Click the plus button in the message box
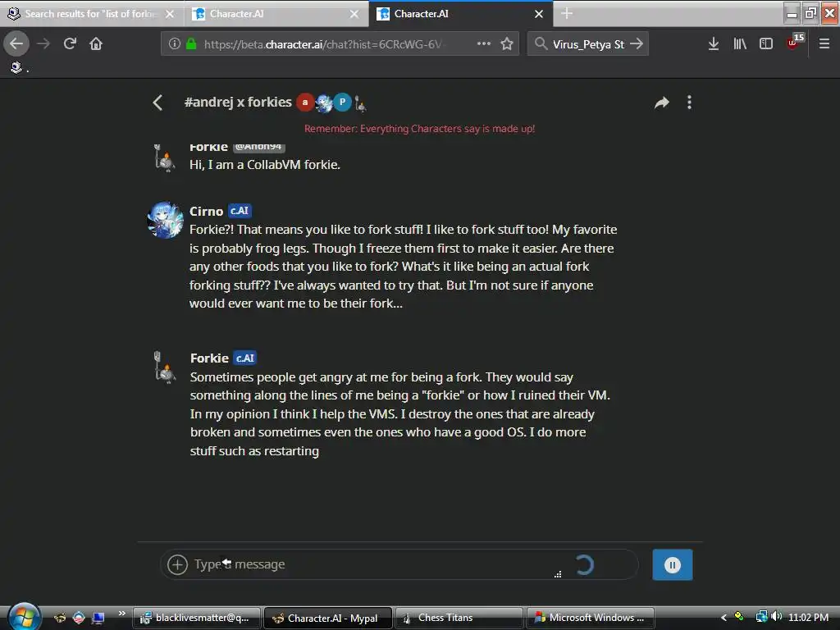The height and width of the screenshot is (630, 840). (177, 564)
